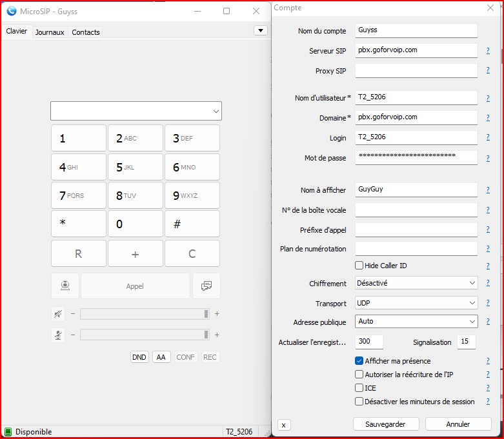This screenshot has height=439, width=504.
Task: Open help link for boîte vocale
Action: tap(488, 210)
